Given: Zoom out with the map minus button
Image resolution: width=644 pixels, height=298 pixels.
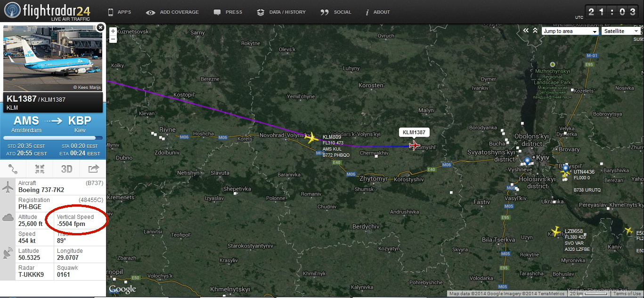Looking at the screenshot, I should pyautogui.click(x=113, y=39).
